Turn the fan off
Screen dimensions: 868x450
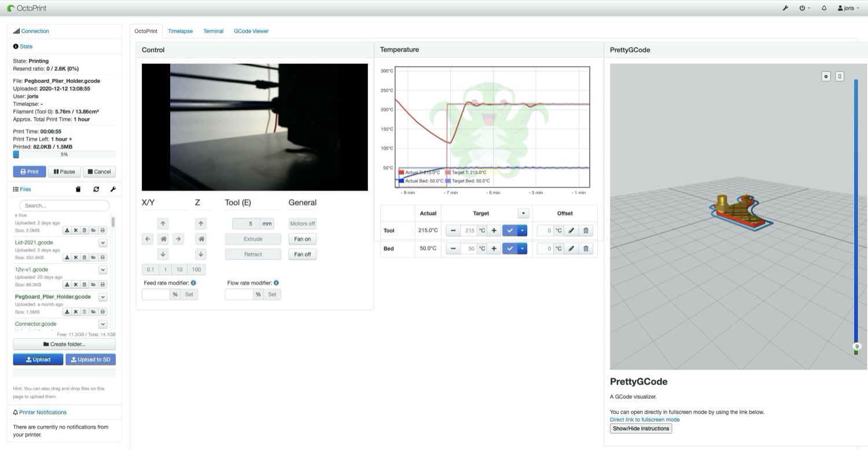click(303, 254)
